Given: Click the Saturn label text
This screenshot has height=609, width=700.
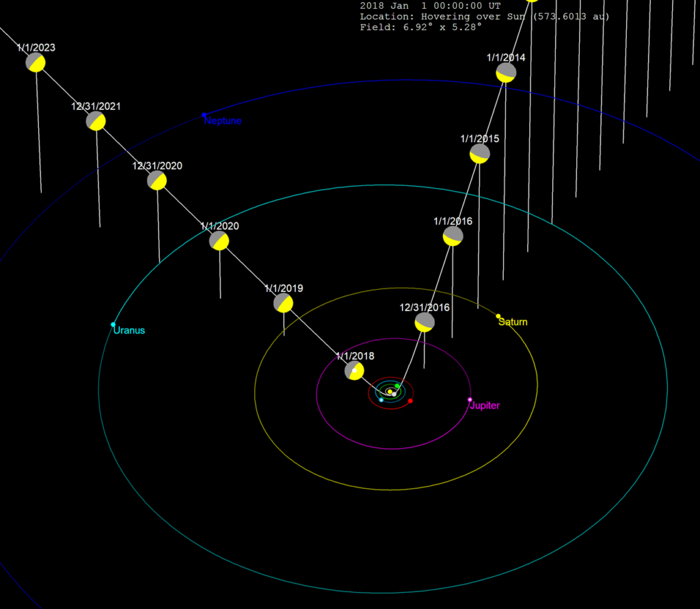Looking at the screenshot, I should [x=513, y=322].
